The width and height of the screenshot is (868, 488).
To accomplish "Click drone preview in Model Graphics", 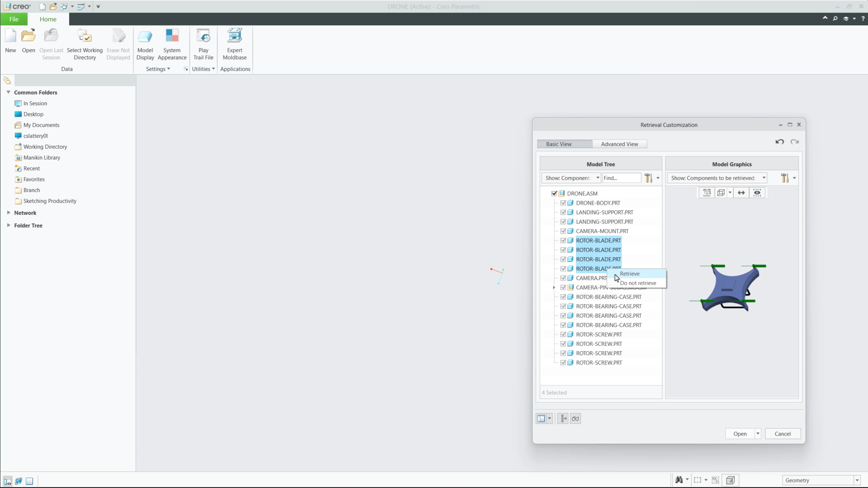I will point(729,288).
